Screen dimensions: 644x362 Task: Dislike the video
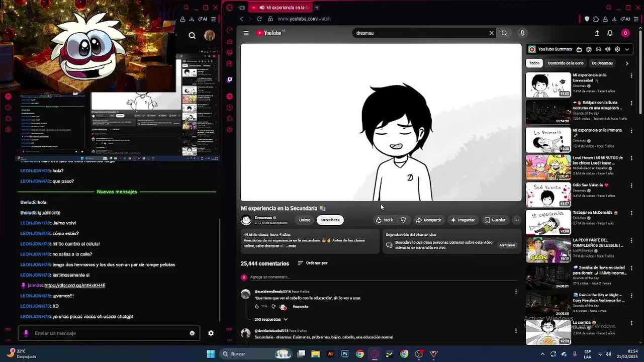pyautogui.click(x=403, y=220)
